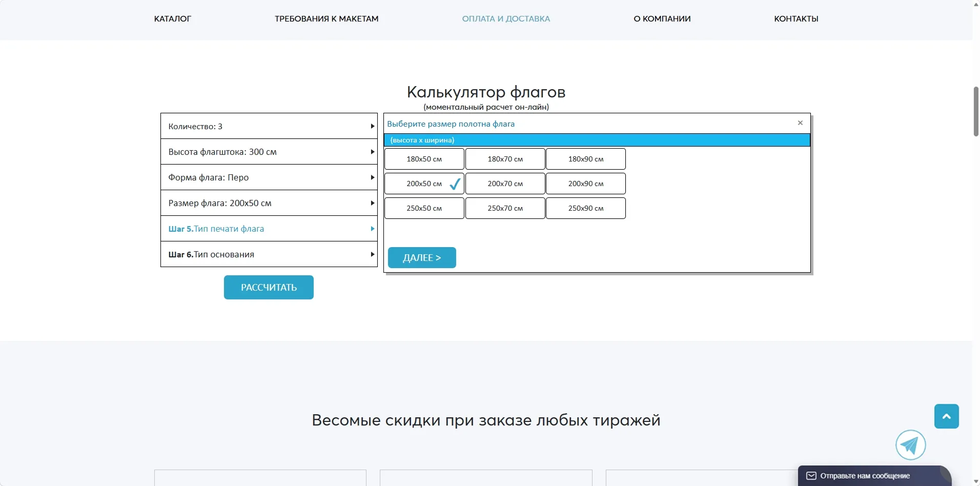Open the КОНТАКТЫ menu item

tap(796, 19)
